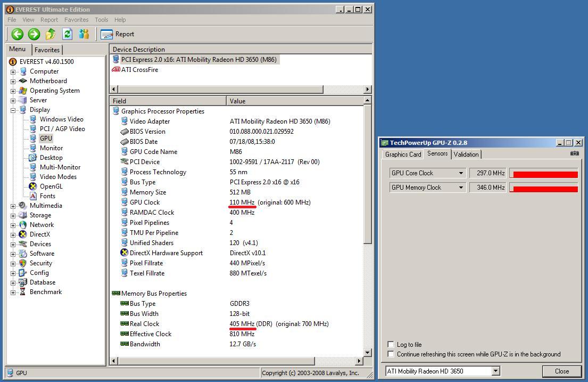The image size is (588, 382).
Task: Open the GPU Memory Clock sensor dropdown
Action: (x=461, y=188)
